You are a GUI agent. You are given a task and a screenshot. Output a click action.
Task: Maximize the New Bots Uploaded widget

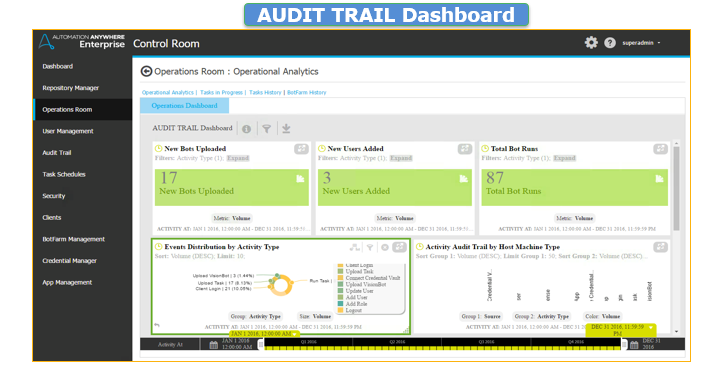pos(301,149)
